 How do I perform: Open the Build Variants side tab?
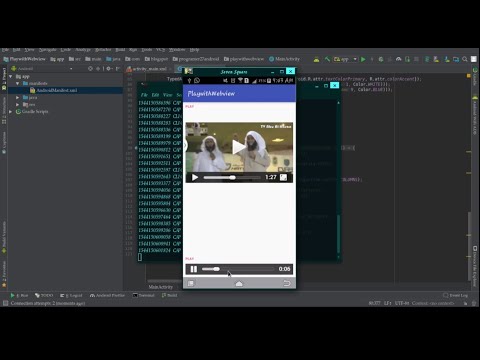click(x=4, y=237)
